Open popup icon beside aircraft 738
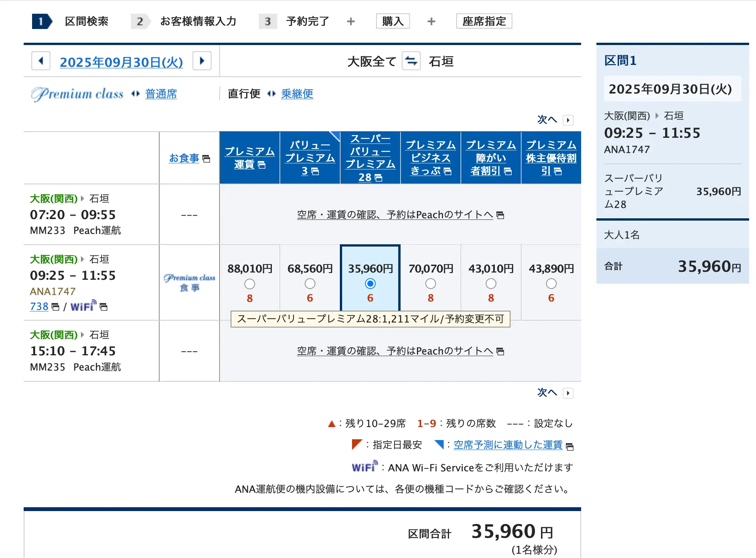The width and height of the screenshot is (756, 558). 55,307
